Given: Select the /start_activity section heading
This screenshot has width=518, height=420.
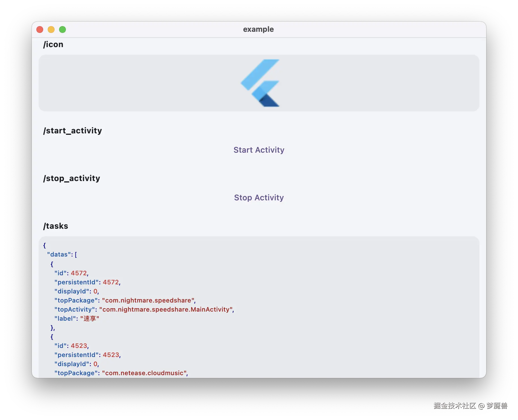Looking at the screenshot, I should tap(72, 131).
